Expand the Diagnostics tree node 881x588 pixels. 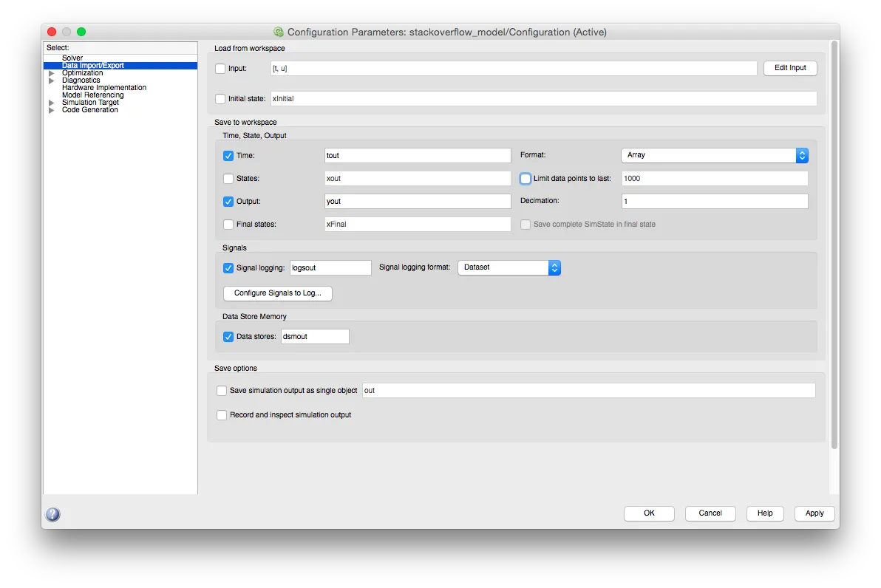pyautogui.click(x=51, y=81)
